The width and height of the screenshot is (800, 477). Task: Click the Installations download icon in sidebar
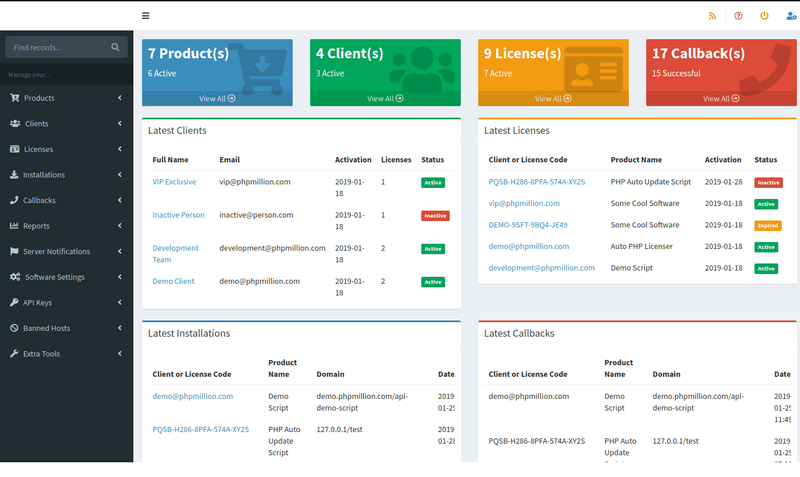point(14,174)
